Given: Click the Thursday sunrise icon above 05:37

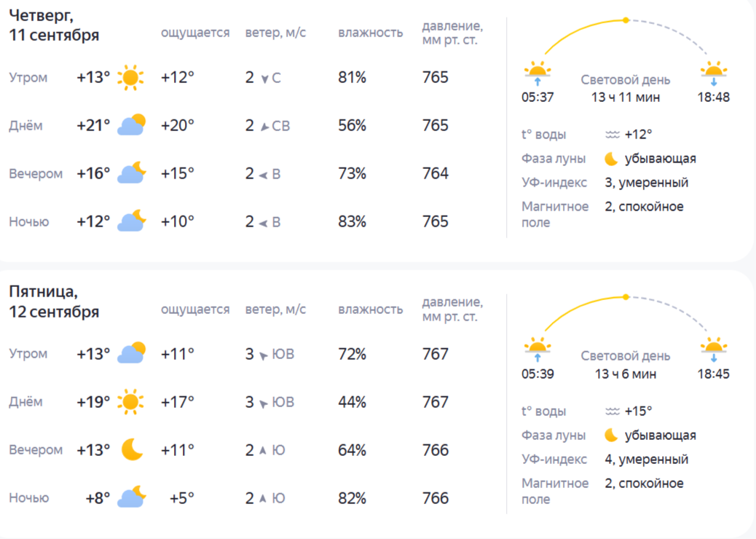Looking at the screenshot, I should pyautogui.click(x=538, y=73).
